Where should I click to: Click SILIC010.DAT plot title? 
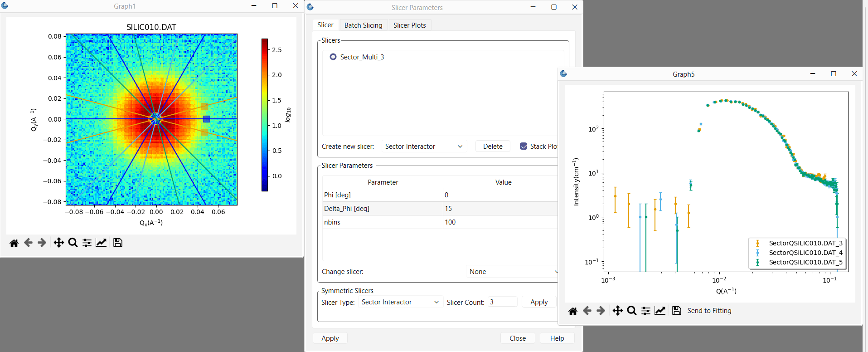[x=151, y=27]
